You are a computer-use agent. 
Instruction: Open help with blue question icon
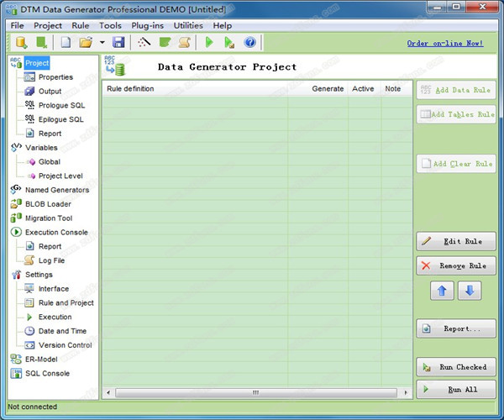(250, 42)
